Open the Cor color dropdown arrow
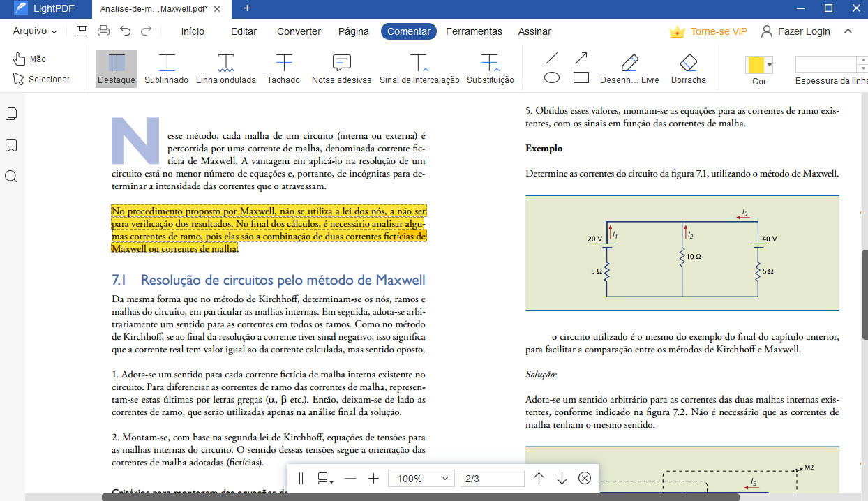This screenshot has width=868, height=501. (770, 65)
